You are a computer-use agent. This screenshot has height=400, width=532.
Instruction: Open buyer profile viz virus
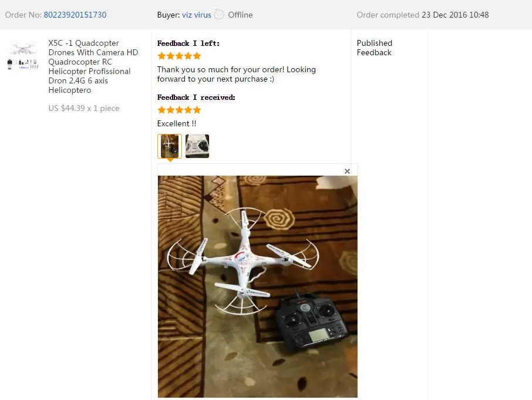[x=197, y=15]
